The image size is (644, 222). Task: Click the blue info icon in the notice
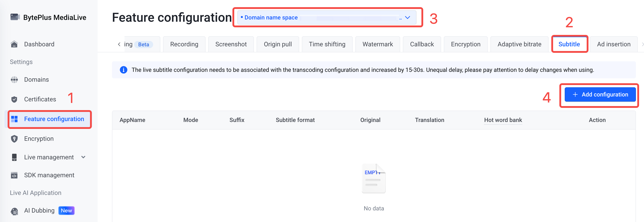[124, 70]
